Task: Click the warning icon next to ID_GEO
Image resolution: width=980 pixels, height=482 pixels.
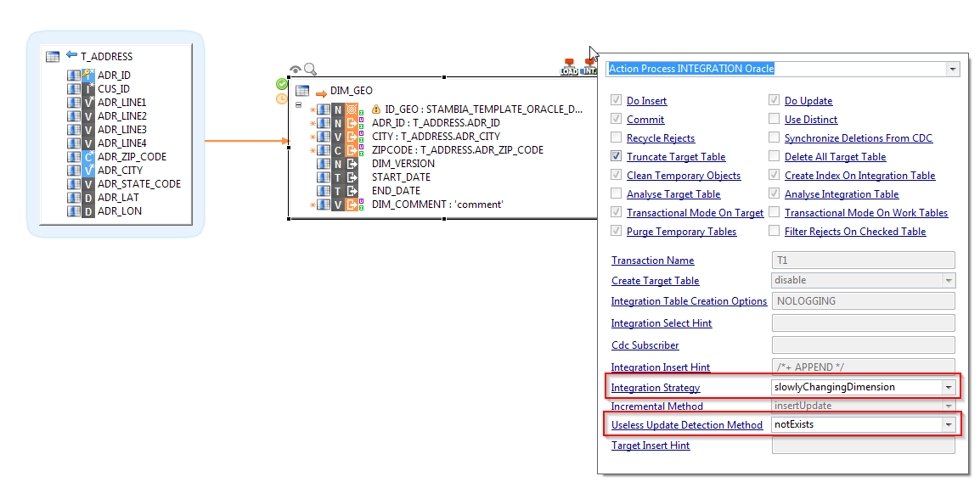Action: 376,109
